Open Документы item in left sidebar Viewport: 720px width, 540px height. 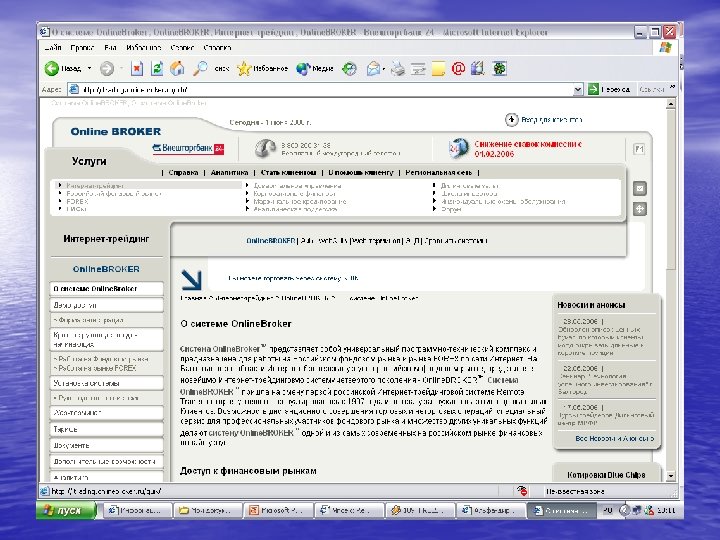(107, 445)
